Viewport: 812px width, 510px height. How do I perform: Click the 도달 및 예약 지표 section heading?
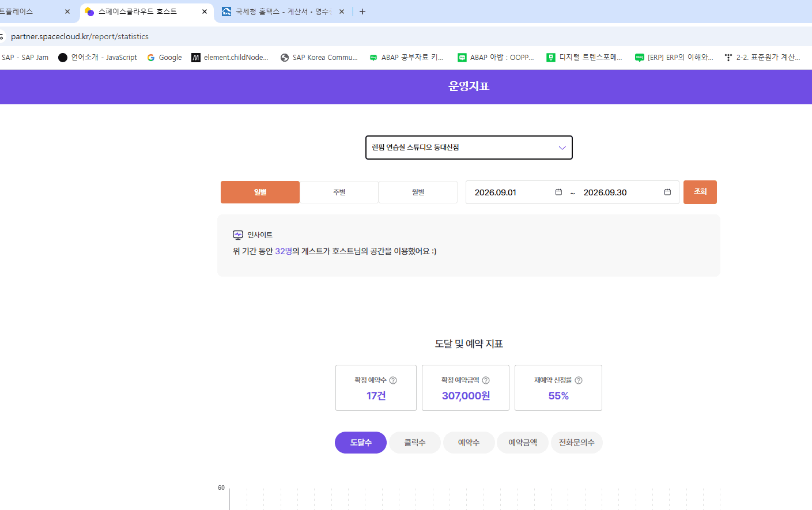click(469, 344)
